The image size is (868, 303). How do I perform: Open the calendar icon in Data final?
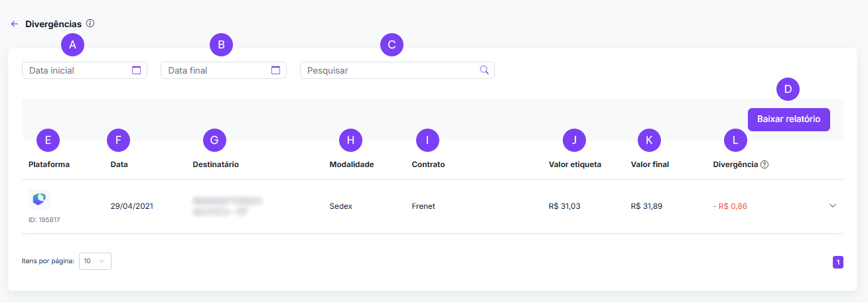click(x=276, y=70)
